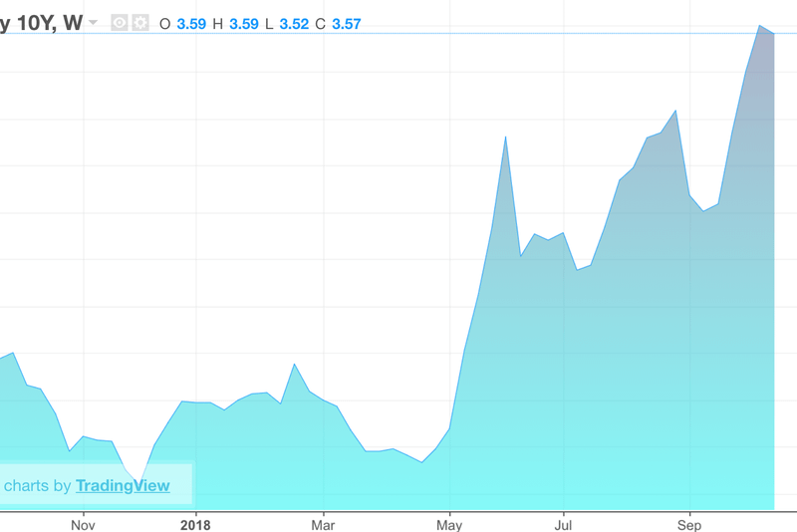
Task: Select the high value 3.59 after H
Action: 243,24
